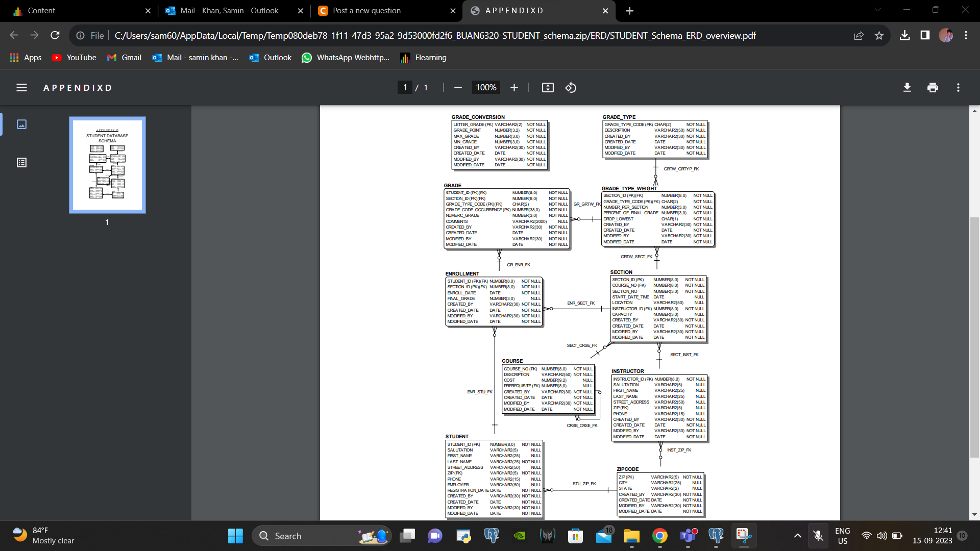
Task: Open the YouTube bookmark
Action: (x=74, y=58)
